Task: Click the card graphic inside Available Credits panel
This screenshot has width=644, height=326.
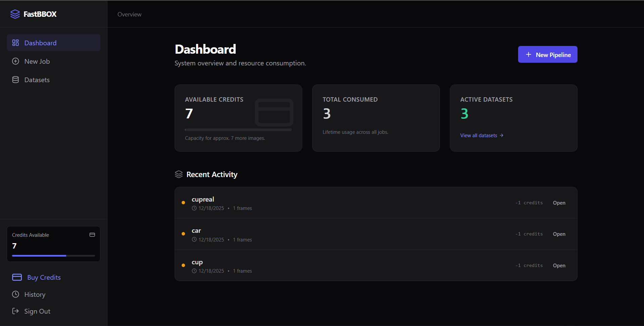Action: click(274, 113)
